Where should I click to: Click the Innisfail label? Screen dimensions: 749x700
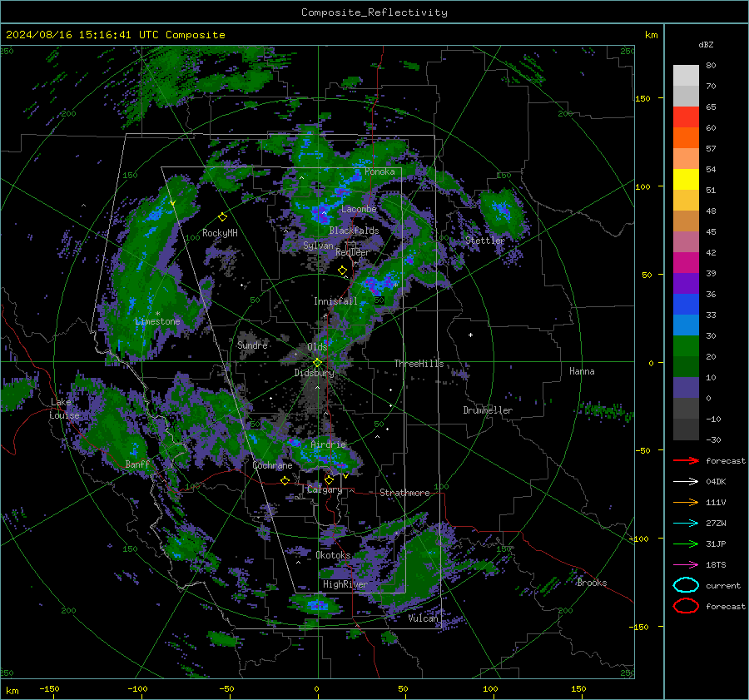tap(335, 301)
